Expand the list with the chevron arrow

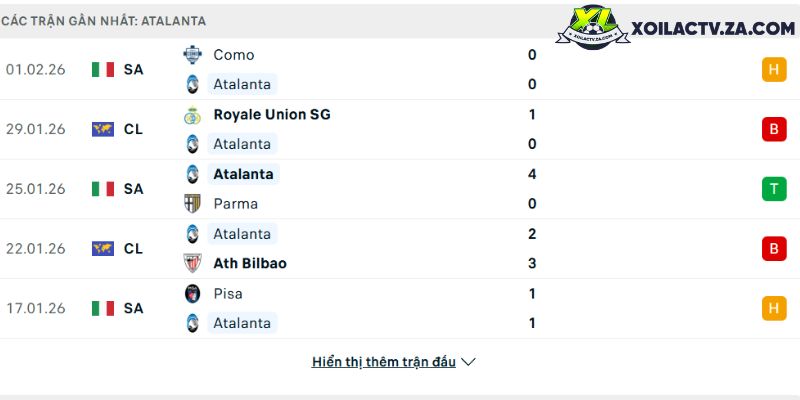(x=468, y=362)
